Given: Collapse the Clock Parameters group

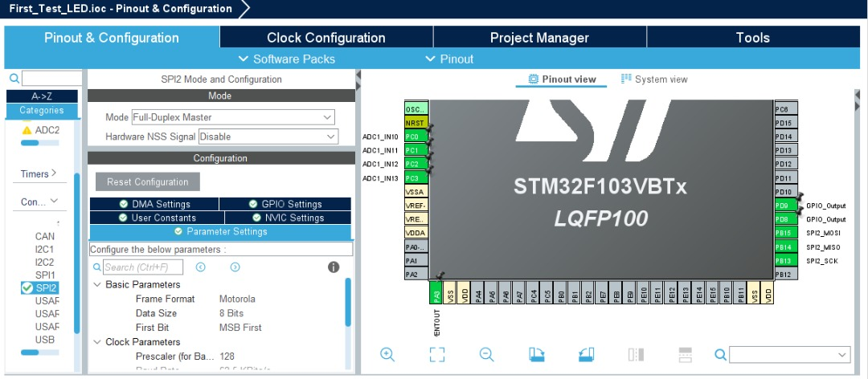Looking at the screenshot, I should [x=97, y=342].
